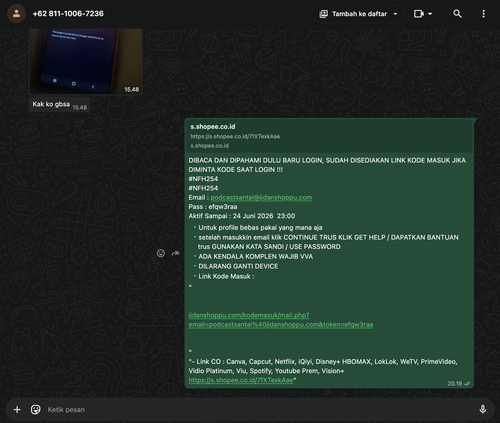Open the emoji and sticker picker
Viewport: 500px width, 423px height.
click(36, 409)
